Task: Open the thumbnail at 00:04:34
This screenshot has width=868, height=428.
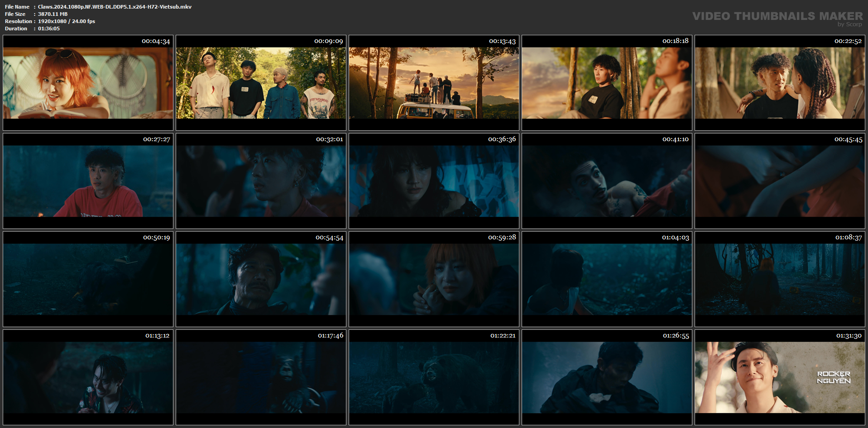Action: pyautogui.click(x=88, y=83)
